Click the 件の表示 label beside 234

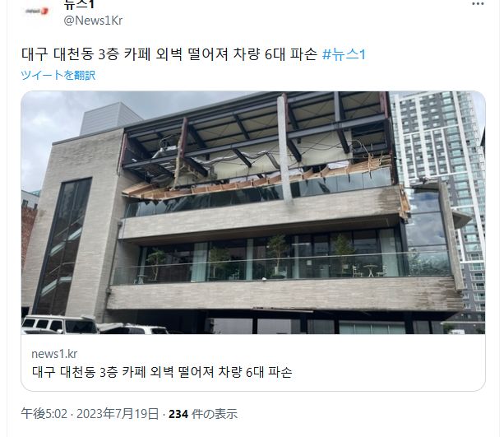[215, 414]
